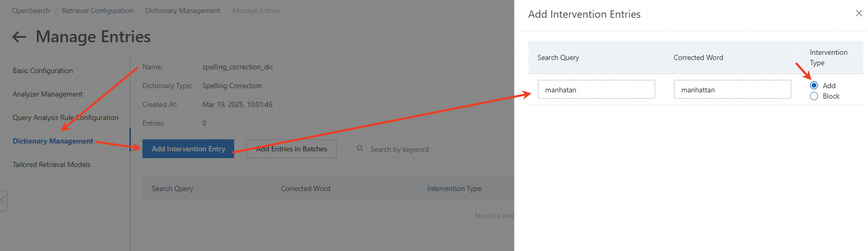Click the spelling_correction_dic name value

coord(238,67)
